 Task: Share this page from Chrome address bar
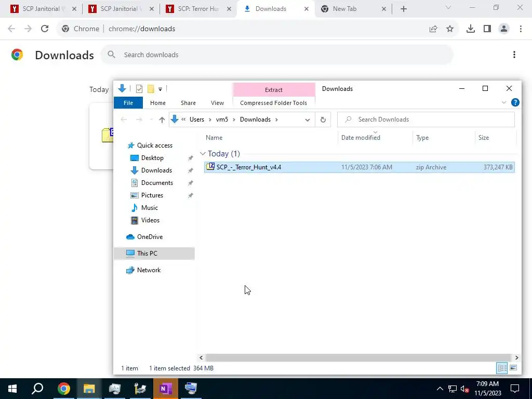pyautogui.click(x=433, y=29)
